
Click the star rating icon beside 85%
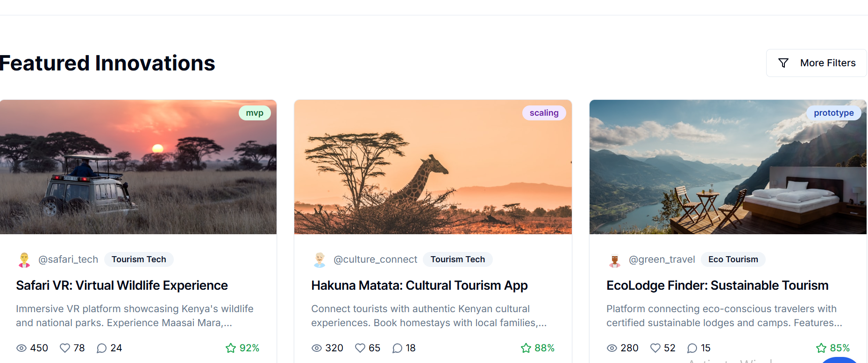pyautogui.click(x=821, y=348)
